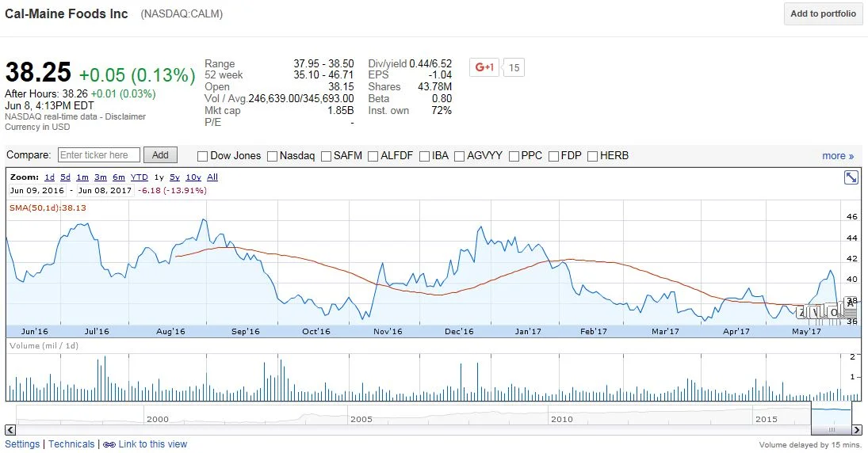The width and height of the screenshot is (868, 453).
Task: Enable the SAFM comparison checkbox
Action: pos(326,157)
